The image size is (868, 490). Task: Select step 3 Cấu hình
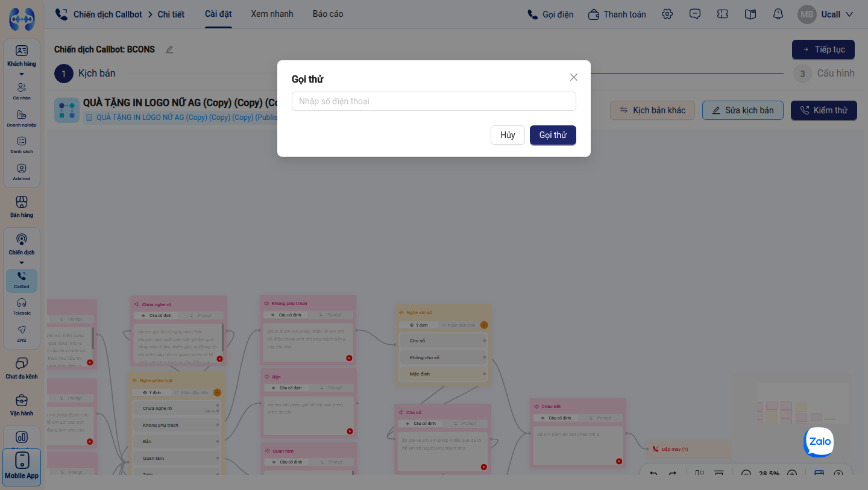point(824,74)
